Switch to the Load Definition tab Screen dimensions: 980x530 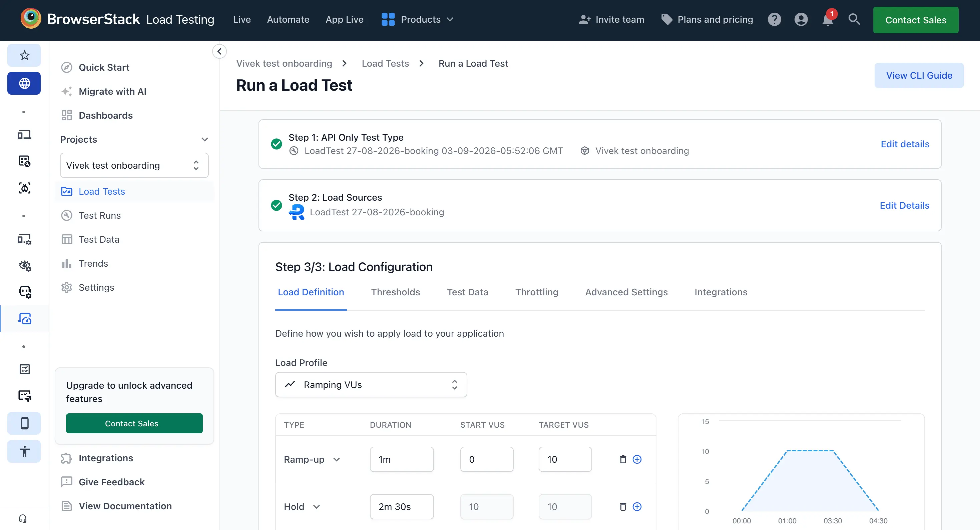tap(311, 292)
